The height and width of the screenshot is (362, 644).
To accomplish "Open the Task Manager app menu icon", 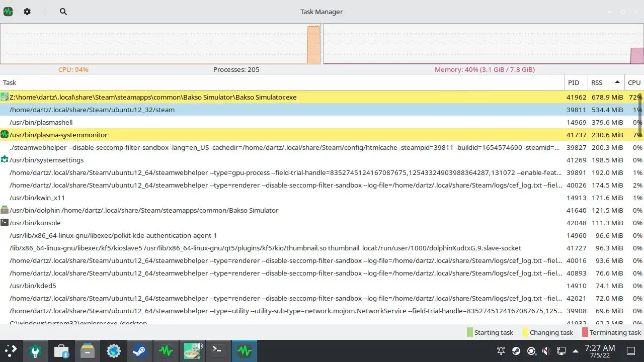I will click(x=8, y=11).
